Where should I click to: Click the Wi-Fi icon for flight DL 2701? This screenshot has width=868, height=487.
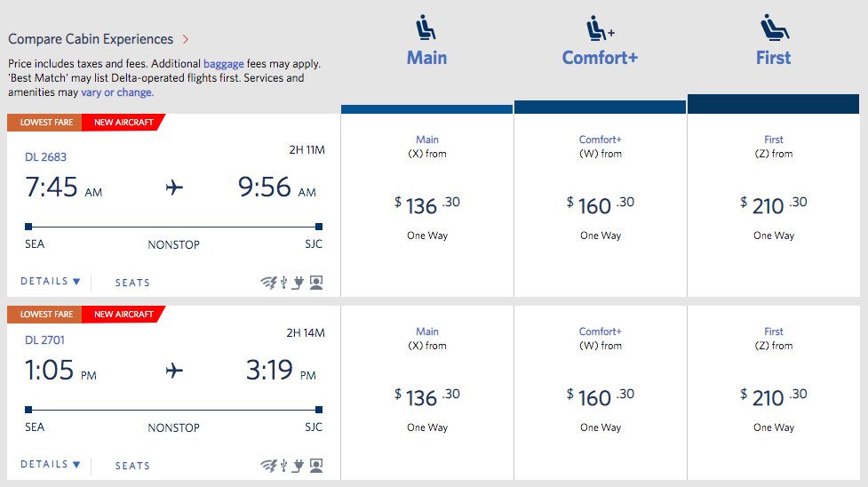click(268, 466)
